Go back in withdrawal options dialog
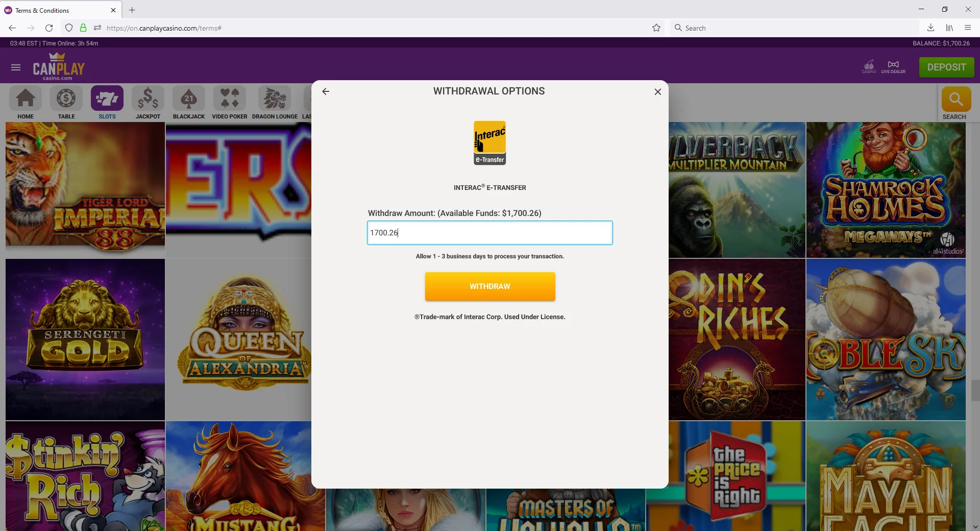 [x=326, y=91]
